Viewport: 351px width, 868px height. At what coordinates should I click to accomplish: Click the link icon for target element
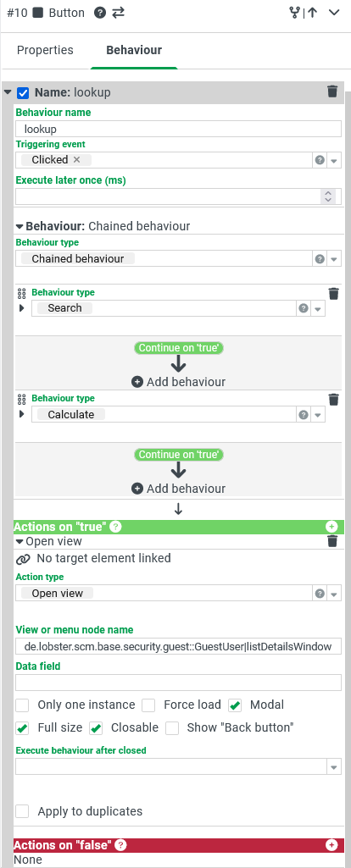(23, 559)
